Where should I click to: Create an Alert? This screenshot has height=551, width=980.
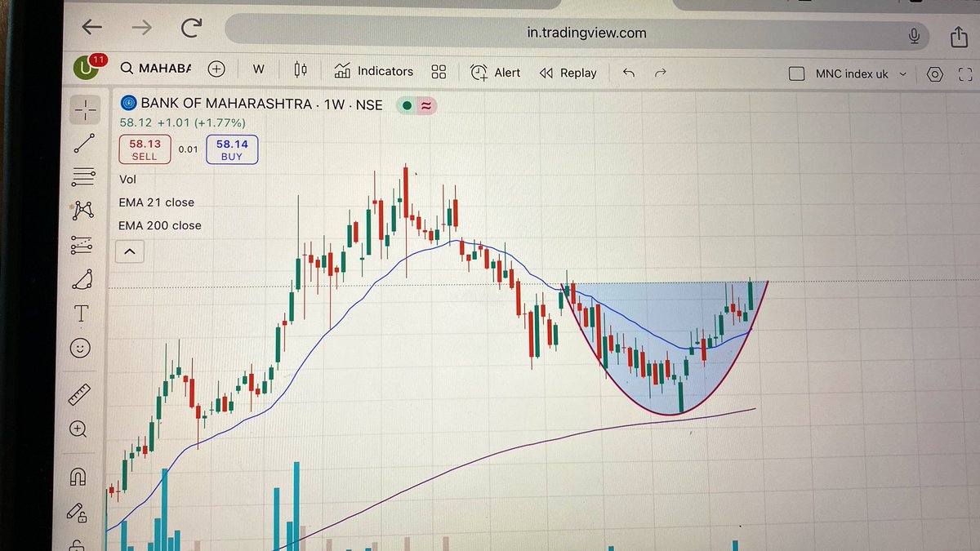[496, 73]
